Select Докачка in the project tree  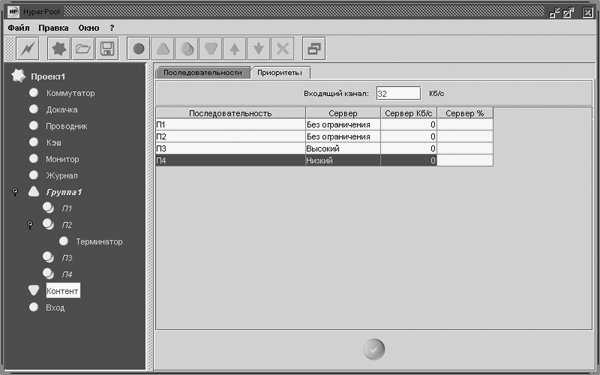point(62,110)
